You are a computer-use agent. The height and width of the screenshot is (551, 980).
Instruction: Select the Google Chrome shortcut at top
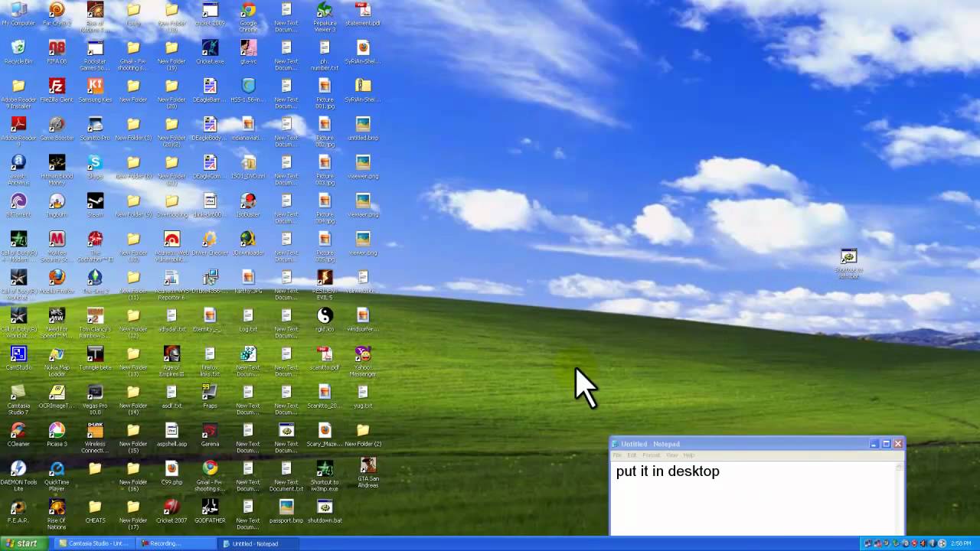(248, 18)
